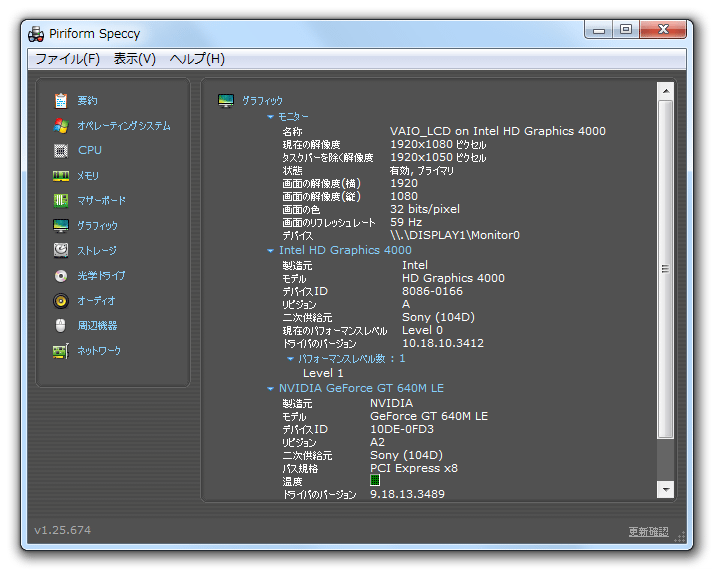
Task: Click the ストレージ hard disk icon
Action: pos(61,250)
